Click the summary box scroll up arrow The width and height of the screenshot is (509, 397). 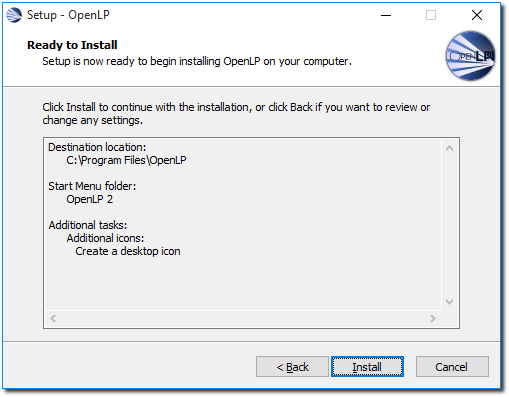[x=449, y=148]
